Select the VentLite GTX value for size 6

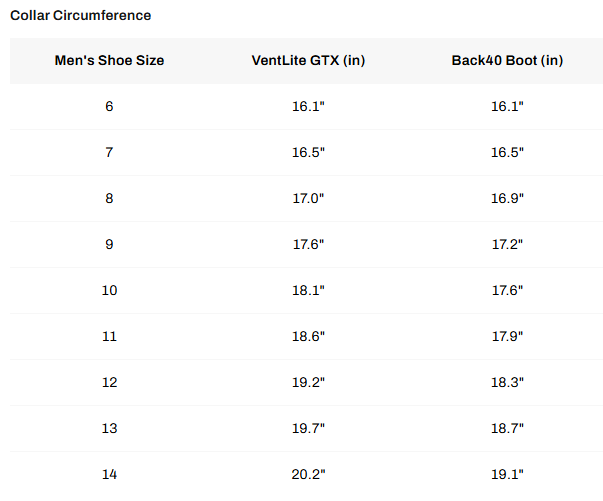tap(308, 106)
